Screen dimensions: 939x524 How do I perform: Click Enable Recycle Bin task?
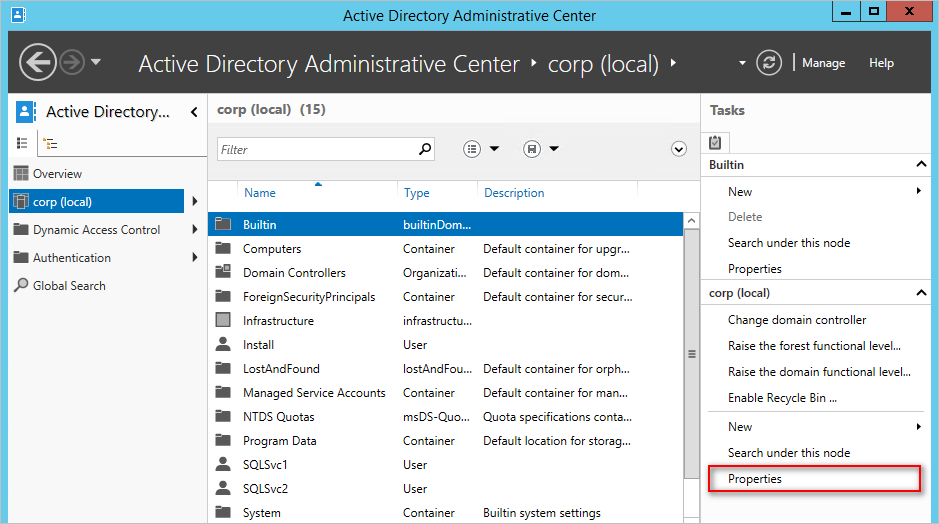tap(782, 398)
